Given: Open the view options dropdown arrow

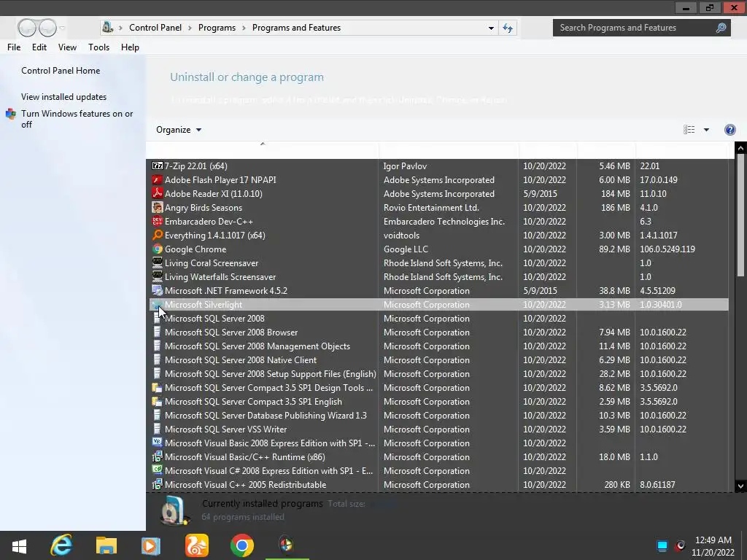Looking at the screenshot, I should [706, 130].
